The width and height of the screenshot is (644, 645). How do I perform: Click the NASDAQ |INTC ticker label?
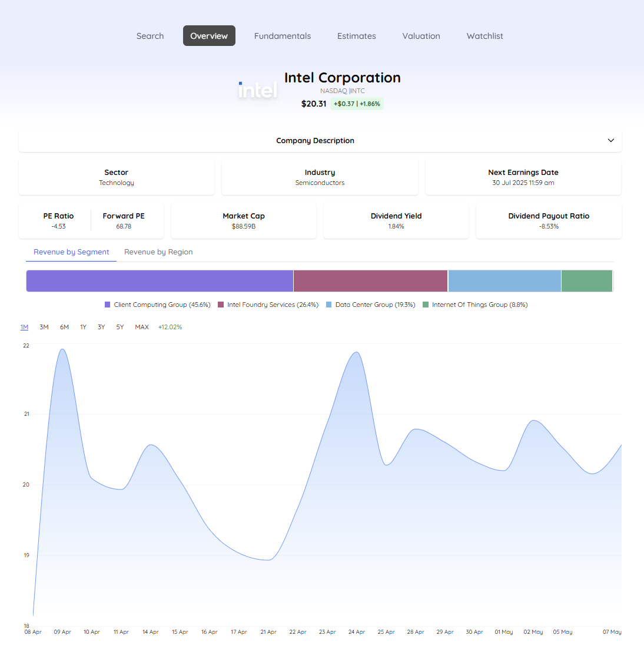343,91
